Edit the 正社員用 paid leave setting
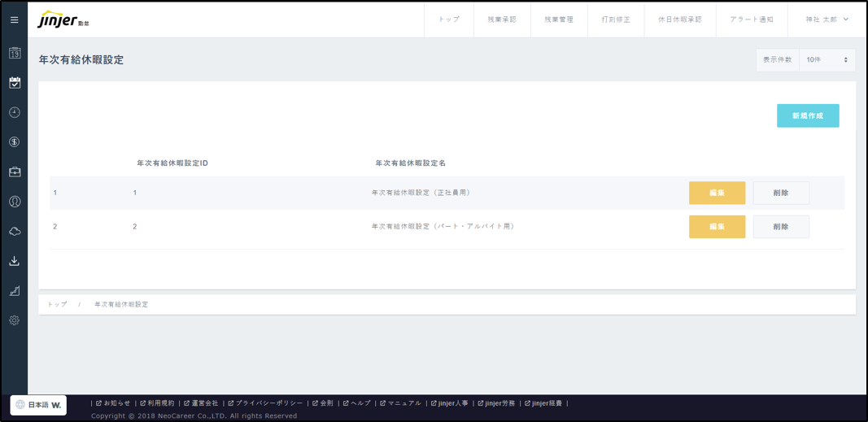Viewport: 868px width, 422px height. (717, 193)
